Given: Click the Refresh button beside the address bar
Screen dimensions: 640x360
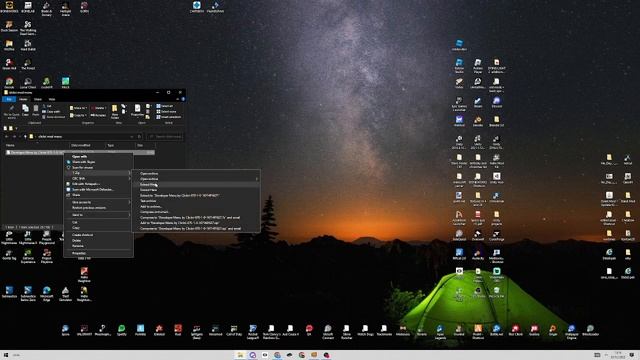Looking at the screenshot, I should click(139, 136).
